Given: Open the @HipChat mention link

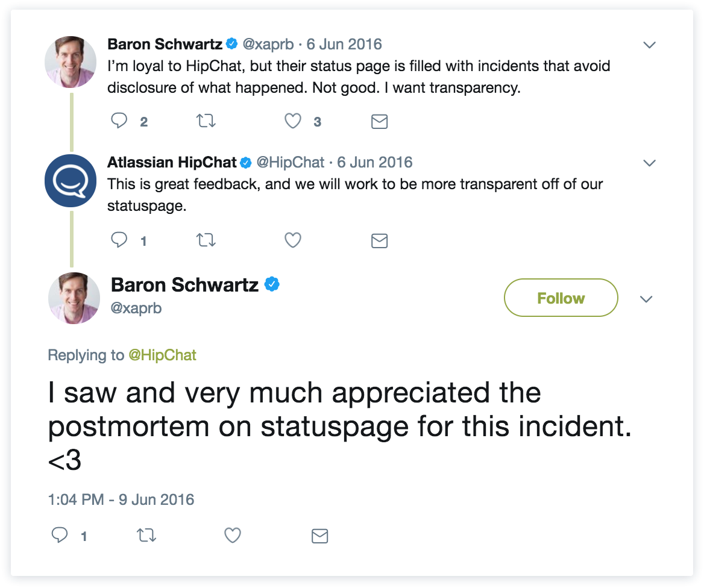Looking at the screenshot, I should tap(162, 355).
